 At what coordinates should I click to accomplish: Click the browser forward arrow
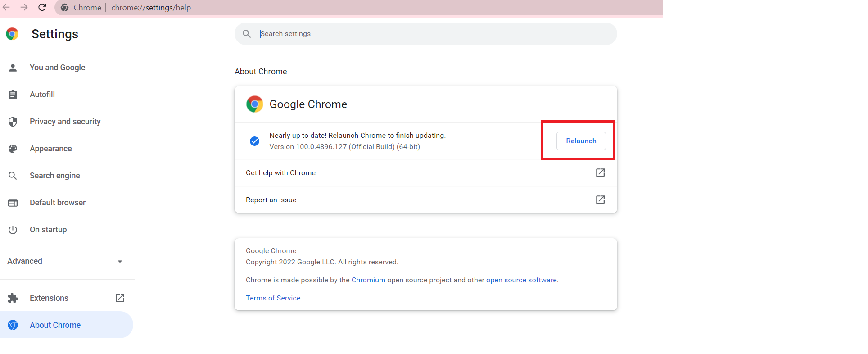pos(24,7)
